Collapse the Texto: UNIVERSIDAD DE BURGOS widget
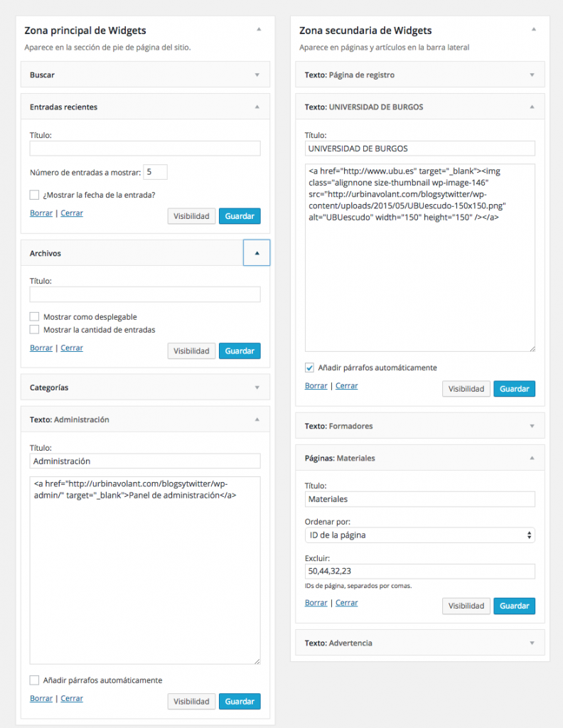This screenshot has height=728, width=563. [531, 105]
